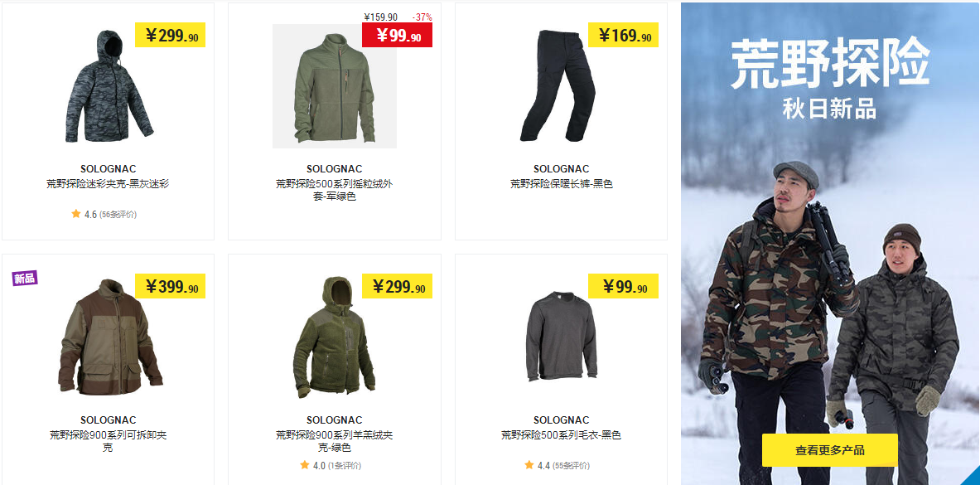Open the army green fleece jacket image
Viewport: 980px width, 485px height.
click(x=335, y=85)
